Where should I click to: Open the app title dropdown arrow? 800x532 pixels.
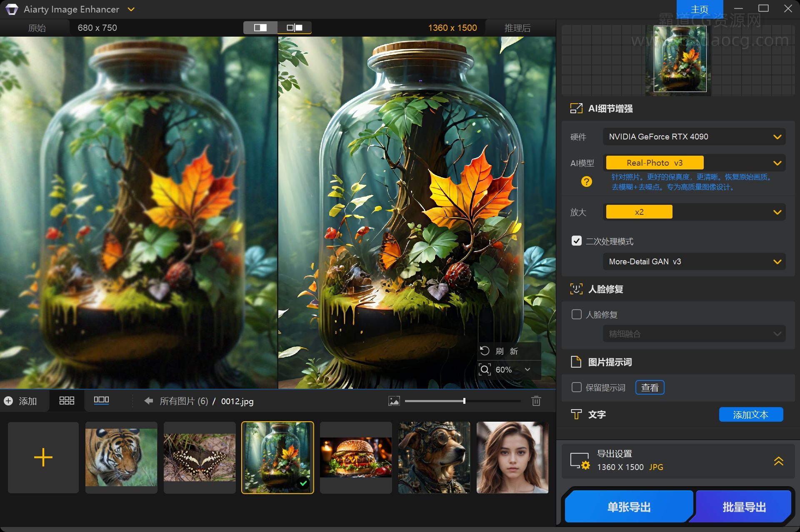pos(131,9)
